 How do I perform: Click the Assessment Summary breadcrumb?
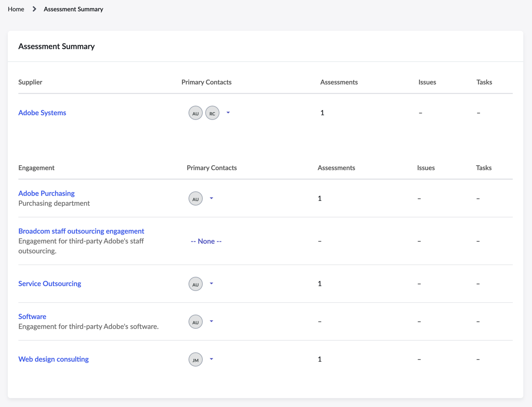pyautogui.click(x=73, y=9)
